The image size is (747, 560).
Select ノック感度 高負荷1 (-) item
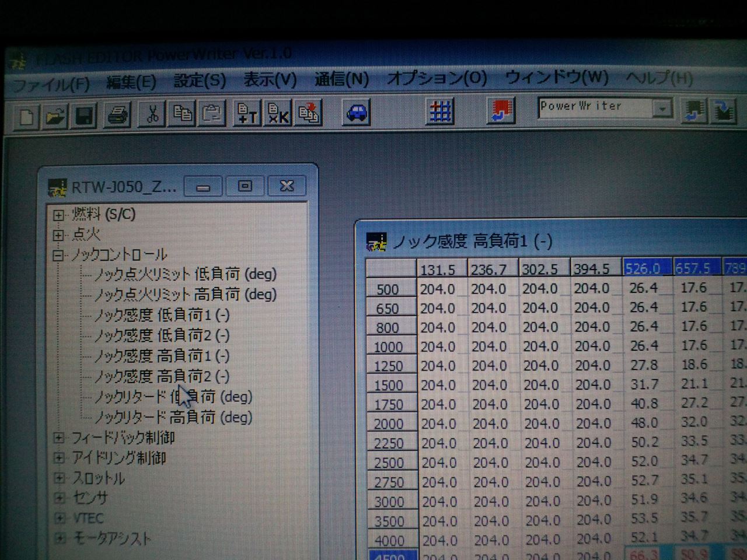point(162,356)
